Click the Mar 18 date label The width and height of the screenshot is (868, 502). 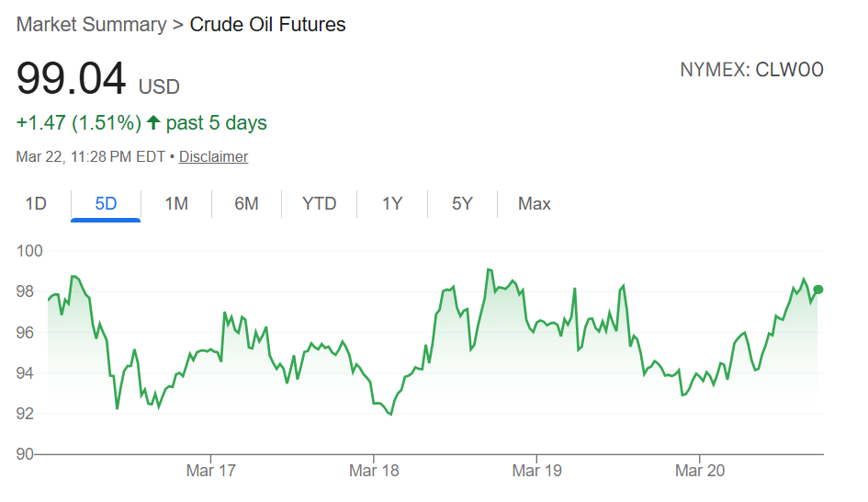[374, 472]
